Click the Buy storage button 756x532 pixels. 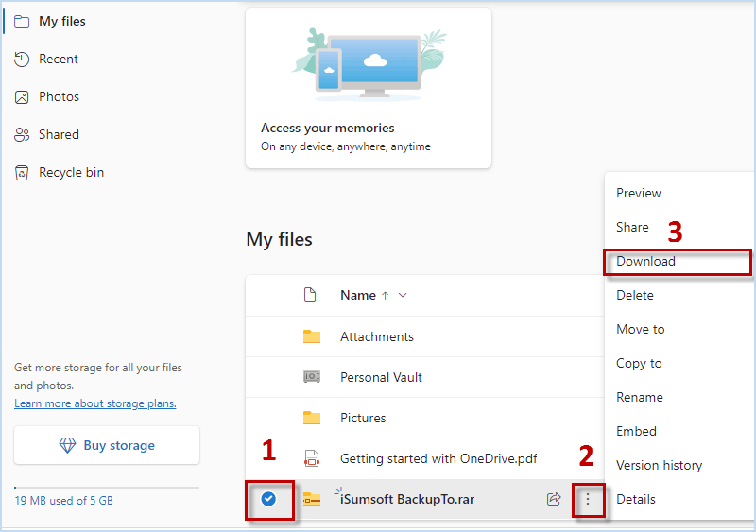point(107,445)
